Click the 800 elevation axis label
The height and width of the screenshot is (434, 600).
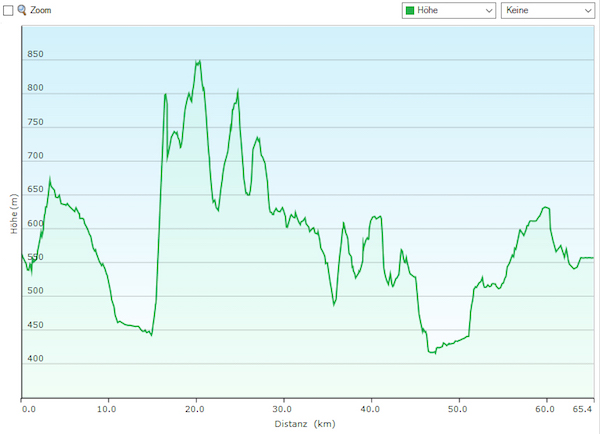tap(35, 88)
